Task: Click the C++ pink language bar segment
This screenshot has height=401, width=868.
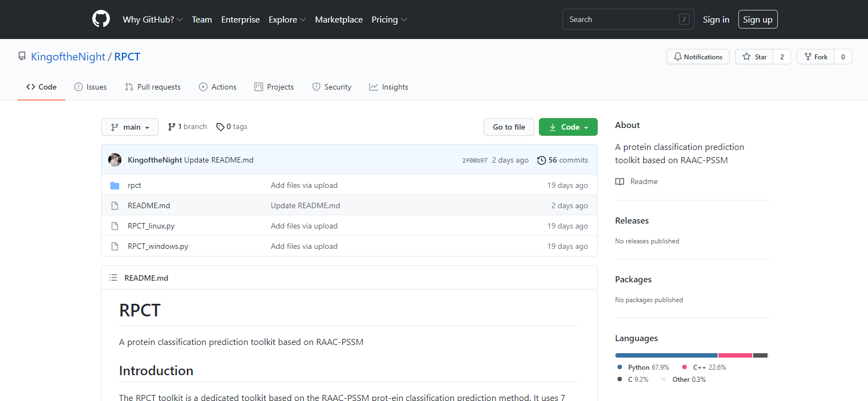Action: point(735,355)
